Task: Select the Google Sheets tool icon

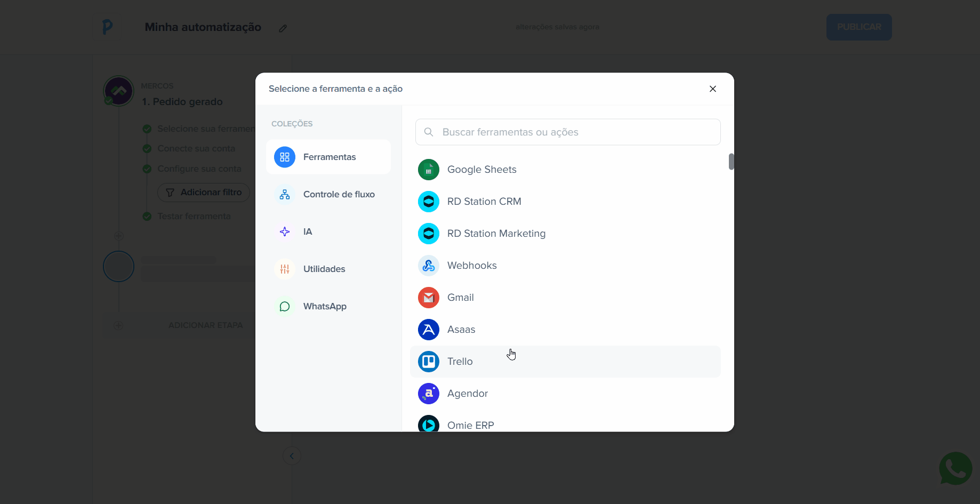Action: click(x=429, y=170)
